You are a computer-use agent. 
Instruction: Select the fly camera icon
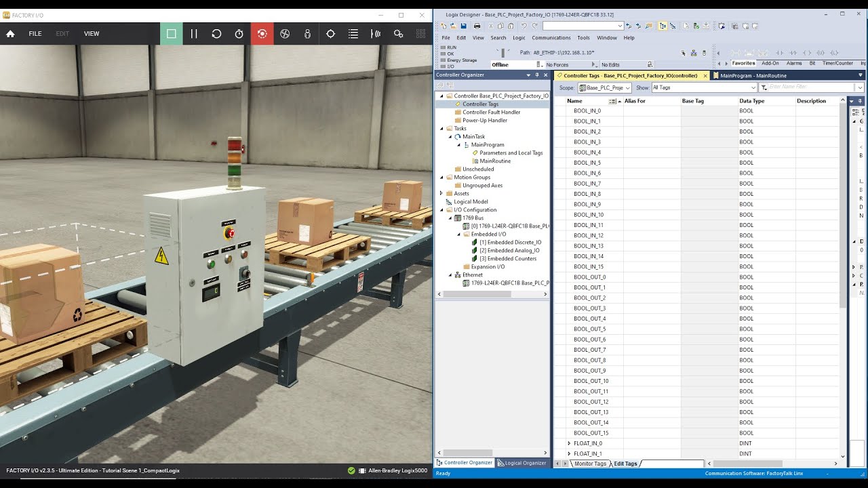click(285, 34)
